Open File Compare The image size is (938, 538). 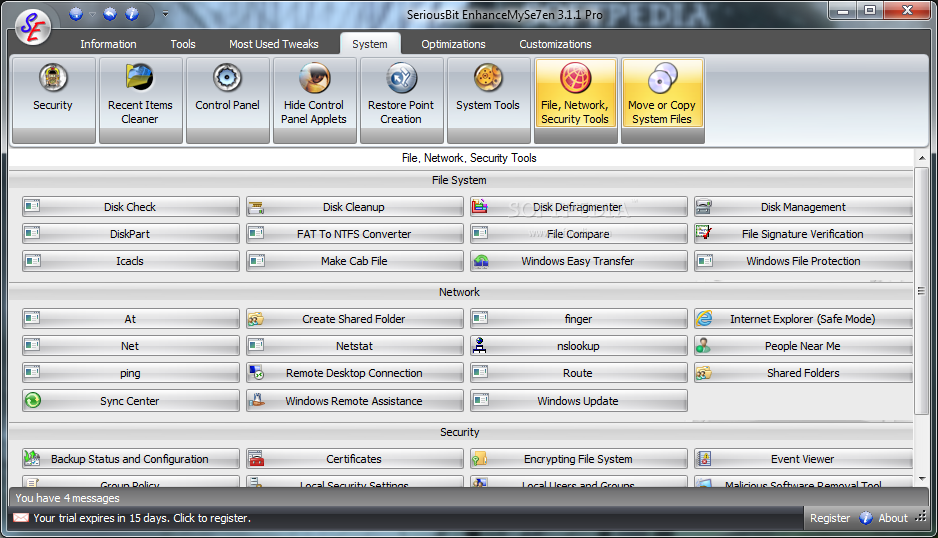(578, 234)
